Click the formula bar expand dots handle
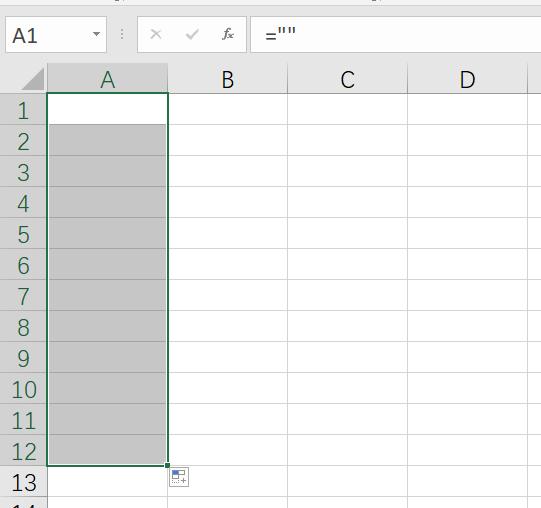The height and width of the screenshot is (508, 541). [122, 34]
